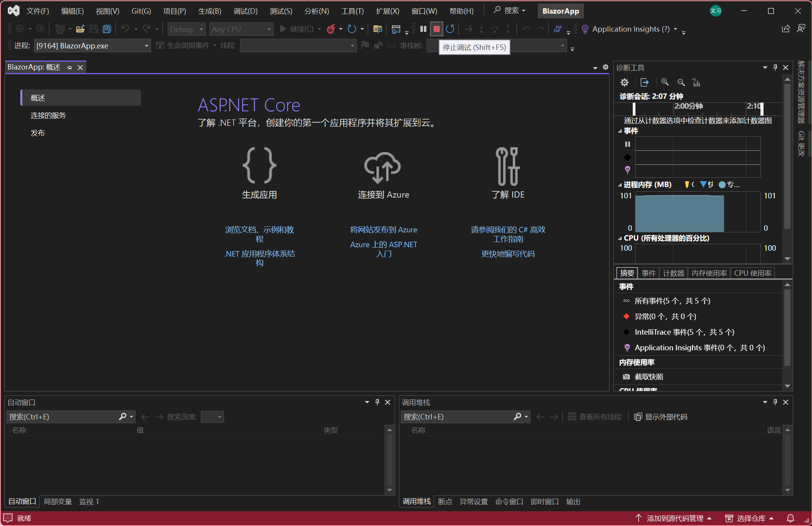Image resolution: width=812 pixels, height=526 pixels.
Task: Open the 生成(B) menu
Action: pos(210,11)
